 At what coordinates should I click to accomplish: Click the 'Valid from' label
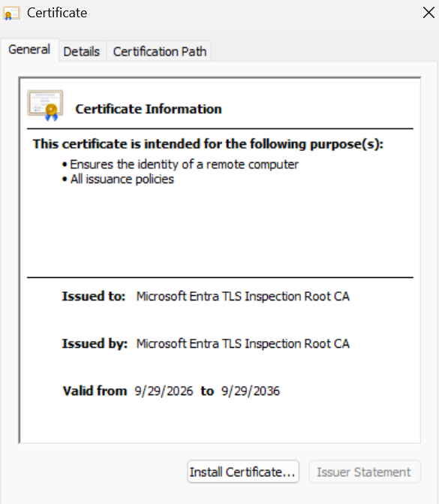point(95,391)
